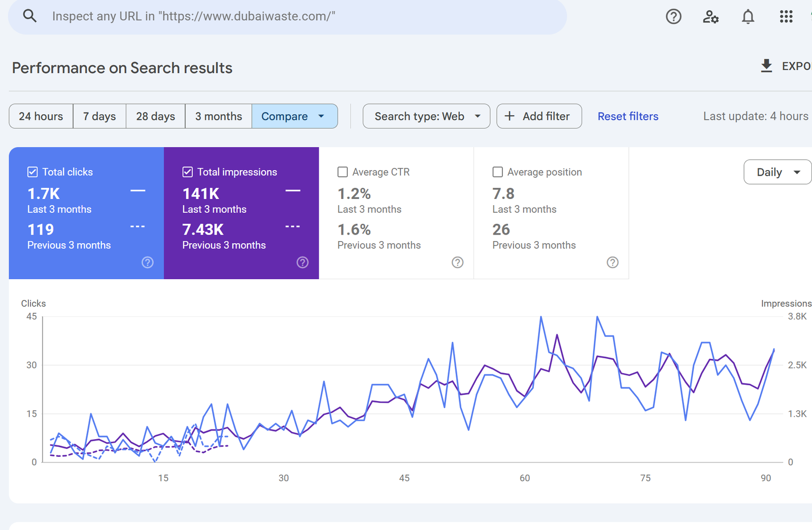Click the help icon on Average position card
The height and width of the screenshot is (530, 812).
pos(613,262)
